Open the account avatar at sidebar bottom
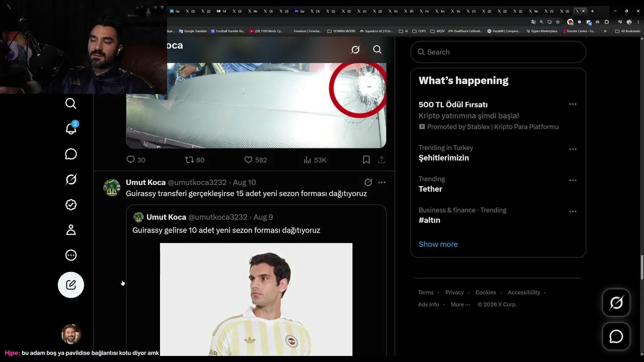644x362 pixels. click(x=71, y=334)
